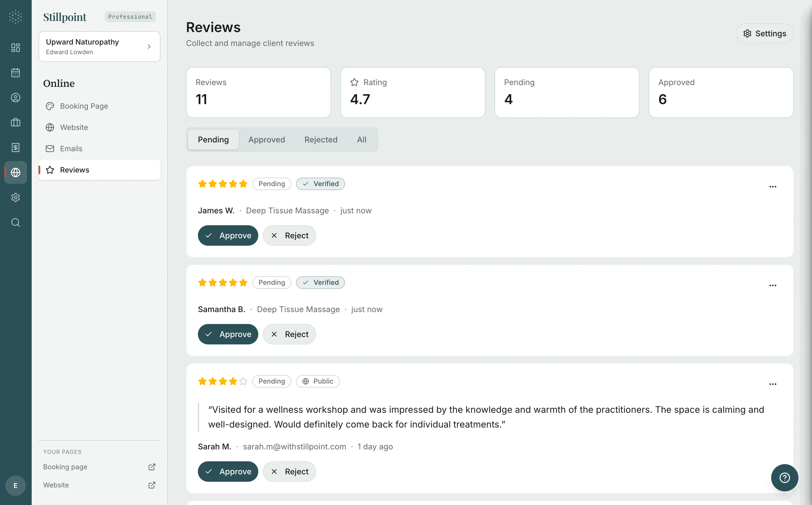Open Booking Page in Online menu
812x505 pixels.
tap(100, 106)
